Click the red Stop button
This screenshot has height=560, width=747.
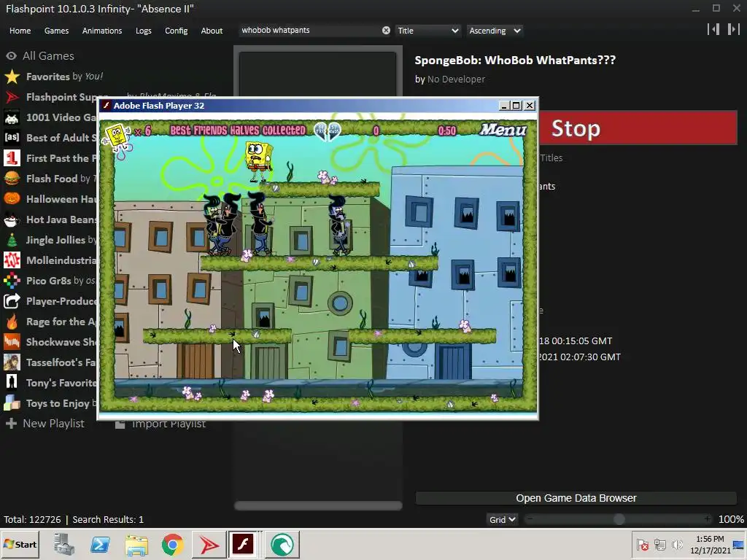[638, 128]
